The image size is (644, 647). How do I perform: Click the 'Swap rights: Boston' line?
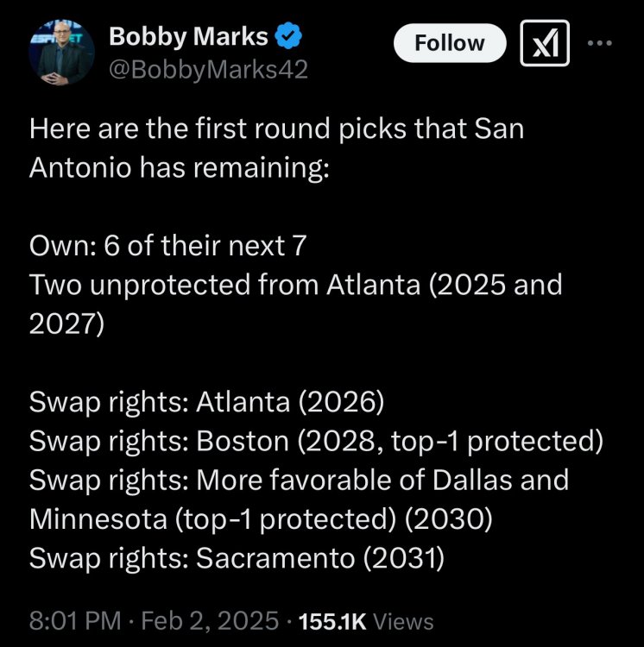point(315,441)
